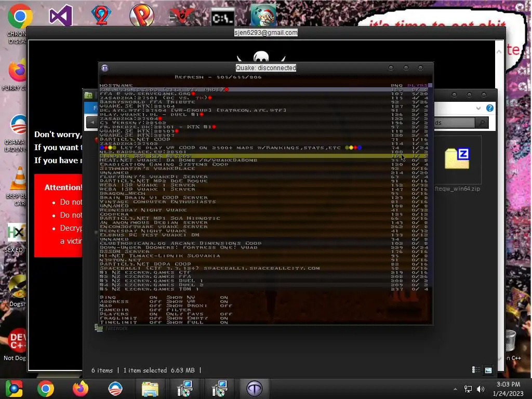Open the Obama logo taskbar icon
The image size is (532, 399).
115,389
